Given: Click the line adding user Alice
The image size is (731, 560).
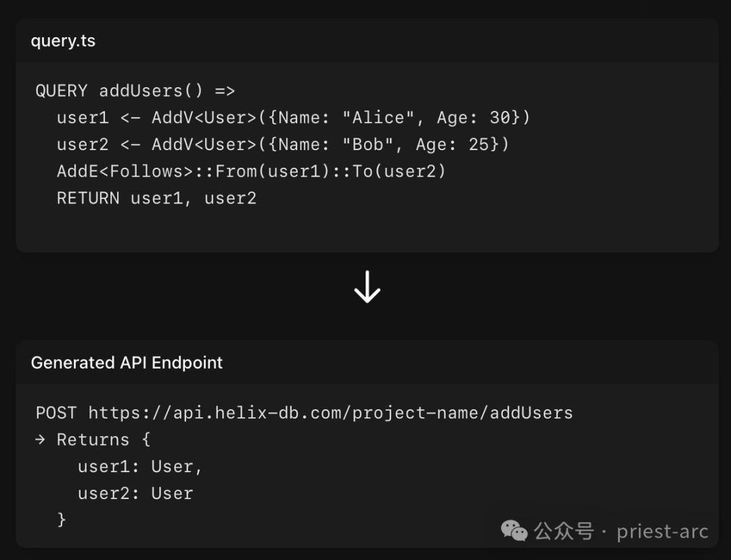Looking at the screenshot, I should pos(293,118).
